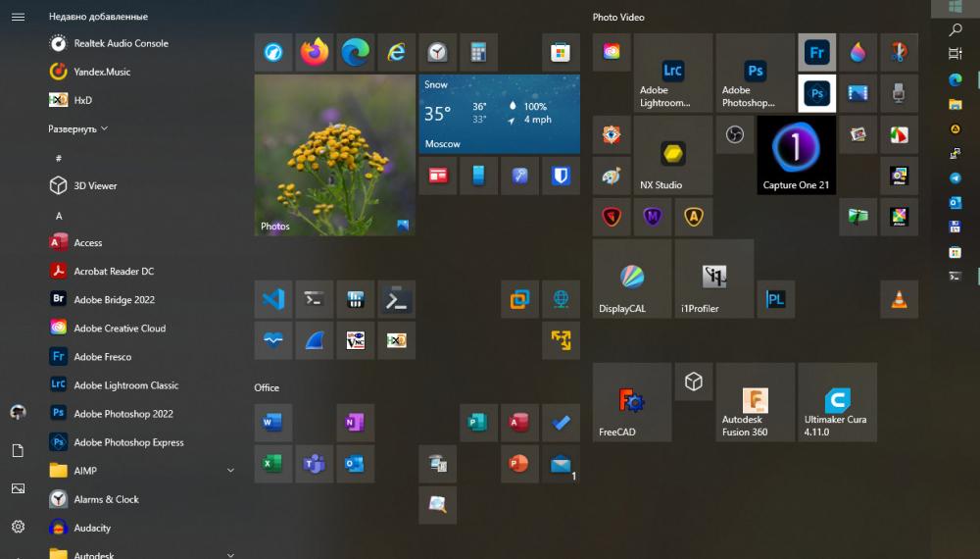Open Microsoft Teams tile

point(315,463)
